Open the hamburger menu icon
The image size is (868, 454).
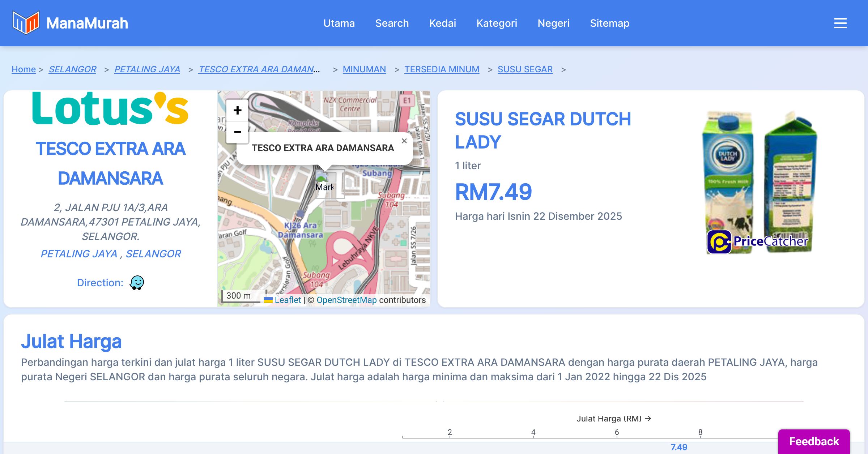click(840, 23)
